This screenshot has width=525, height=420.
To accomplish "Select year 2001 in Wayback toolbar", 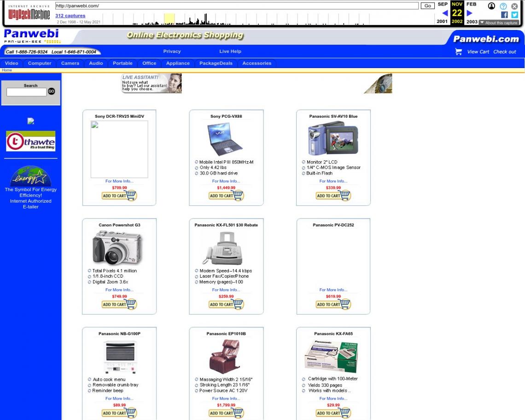I will coord(442,22).
